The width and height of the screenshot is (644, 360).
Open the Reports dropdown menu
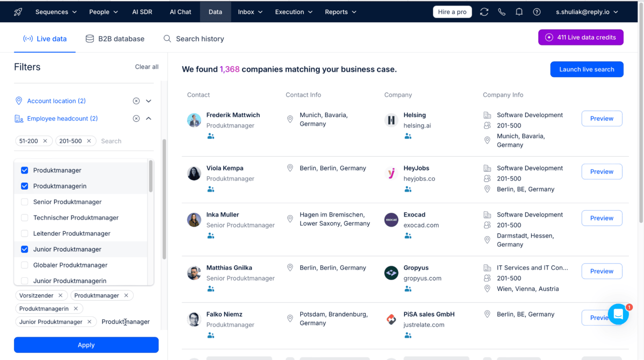(x=340, y=12)
